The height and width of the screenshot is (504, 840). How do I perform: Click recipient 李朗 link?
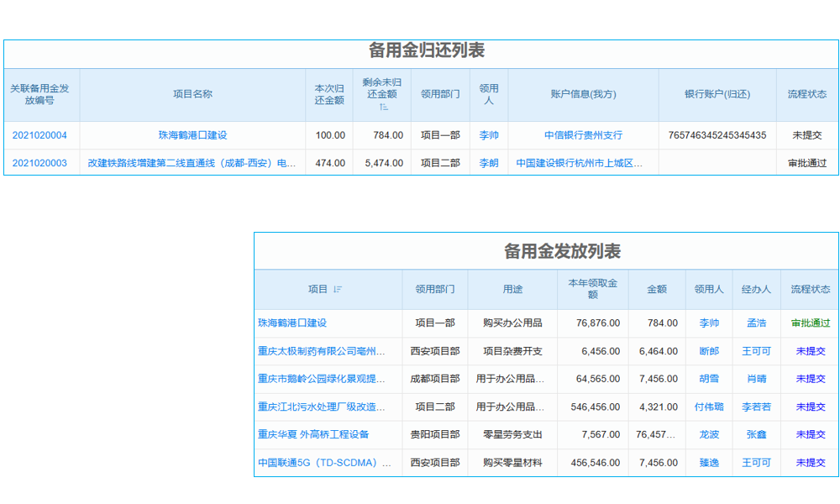(x=487, y=165)
